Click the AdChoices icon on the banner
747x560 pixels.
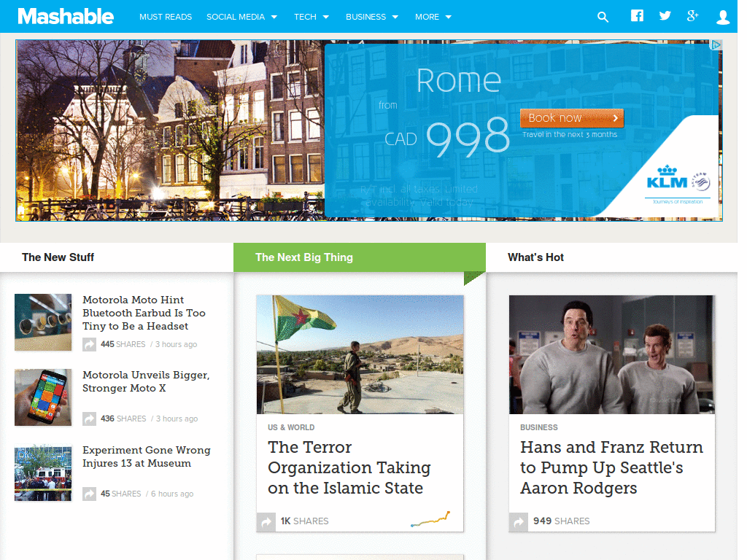716,44
